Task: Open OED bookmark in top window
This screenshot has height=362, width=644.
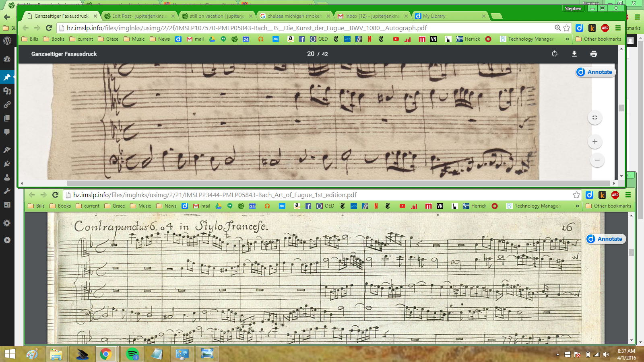Action: click(319, 39)
